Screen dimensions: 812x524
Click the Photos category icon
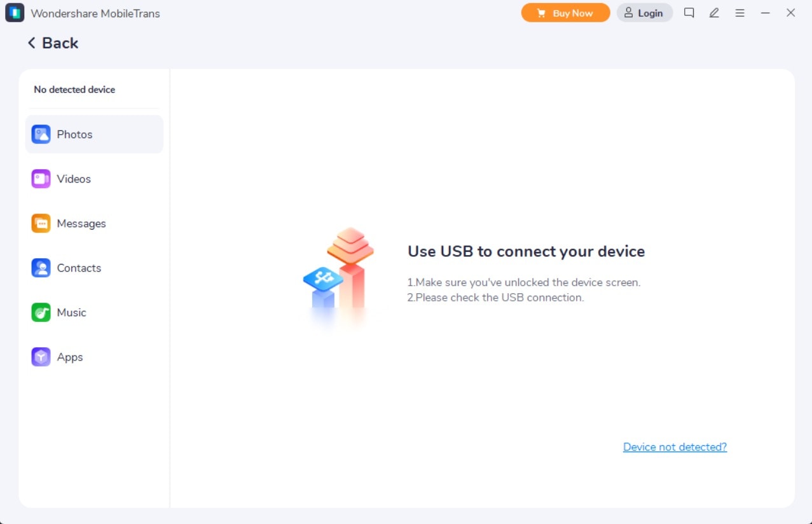point(41,134)
